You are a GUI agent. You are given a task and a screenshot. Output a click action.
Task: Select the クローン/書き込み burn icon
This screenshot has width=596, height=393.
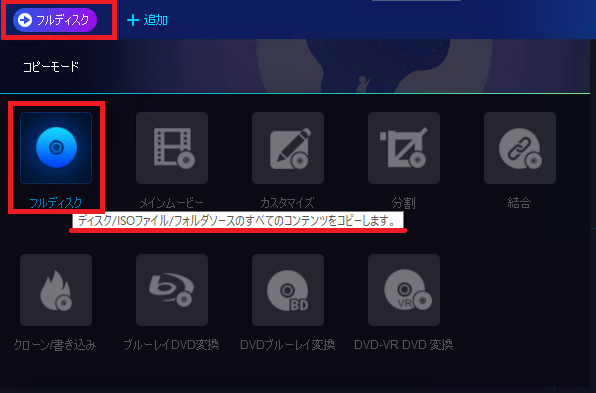[56, 290]
